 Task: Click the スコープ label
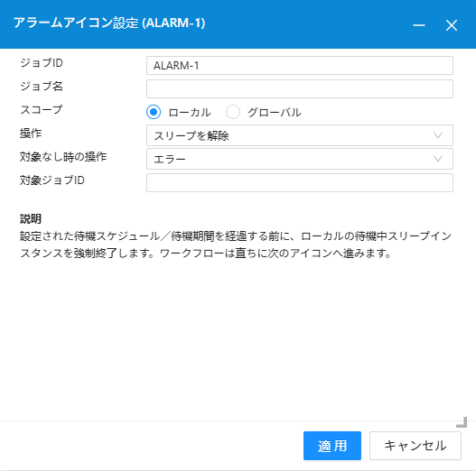click(x=42, y=109)
